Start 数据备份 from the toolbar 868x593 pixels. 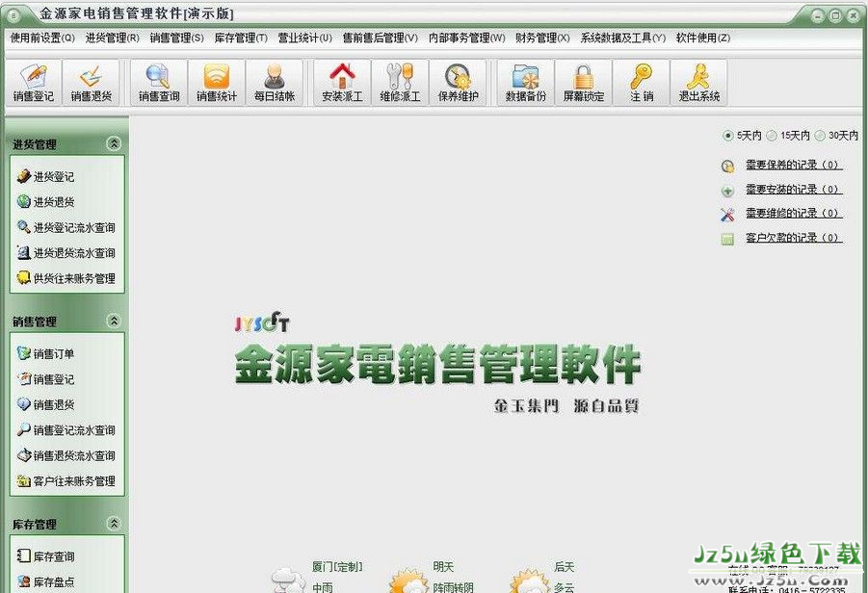[x=526, y=83]
